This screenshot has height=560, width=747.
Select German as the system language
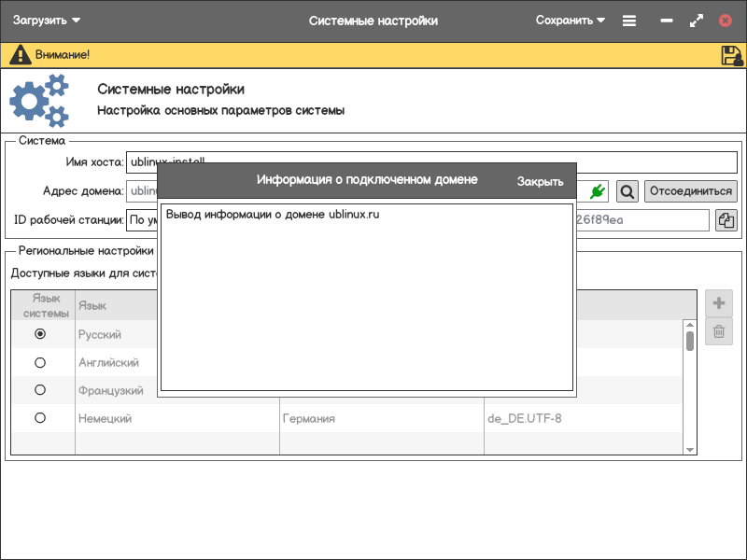(x=40, y=418)
